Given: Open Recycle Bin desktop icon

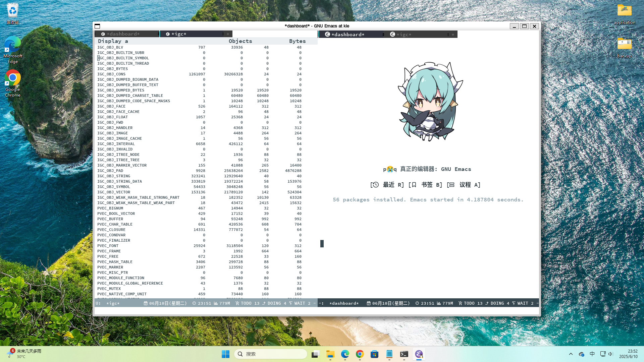Looking at the screenshot, I should pyautogui.click(x=13, y=13).
